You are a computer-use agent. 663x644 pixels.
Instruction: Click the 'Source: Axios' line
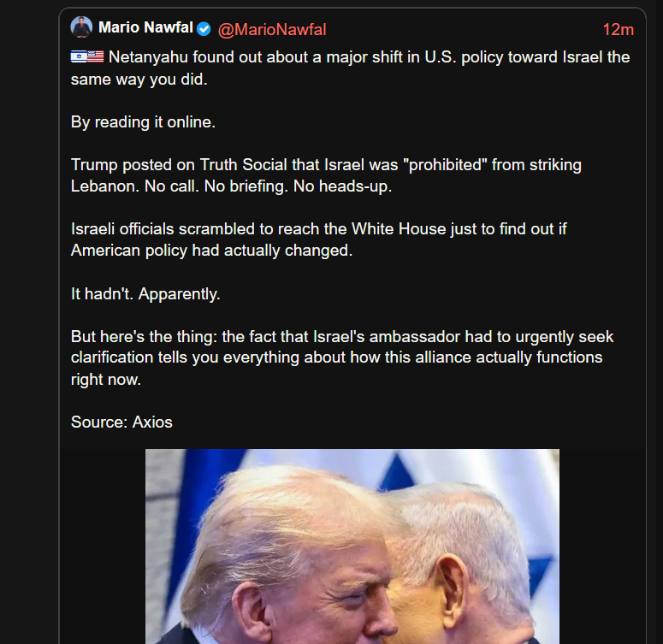click(121, 422)
